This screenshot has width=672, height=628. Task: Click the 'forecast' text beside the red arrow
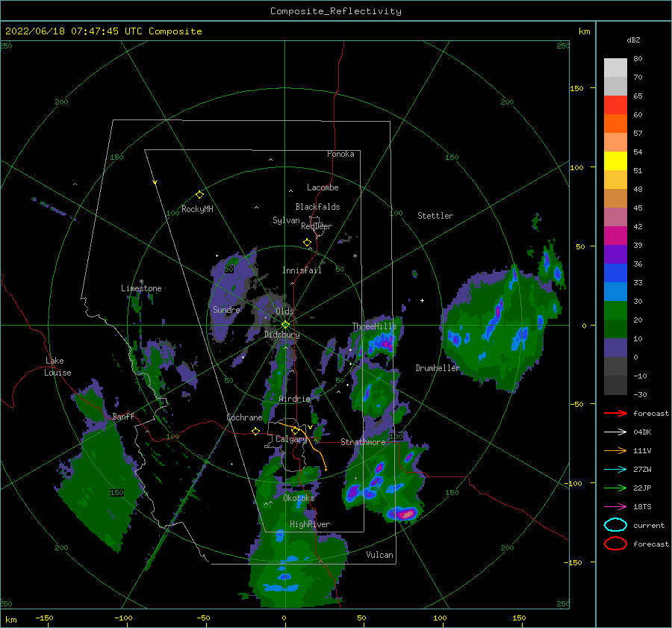click(x=650, y=413)
